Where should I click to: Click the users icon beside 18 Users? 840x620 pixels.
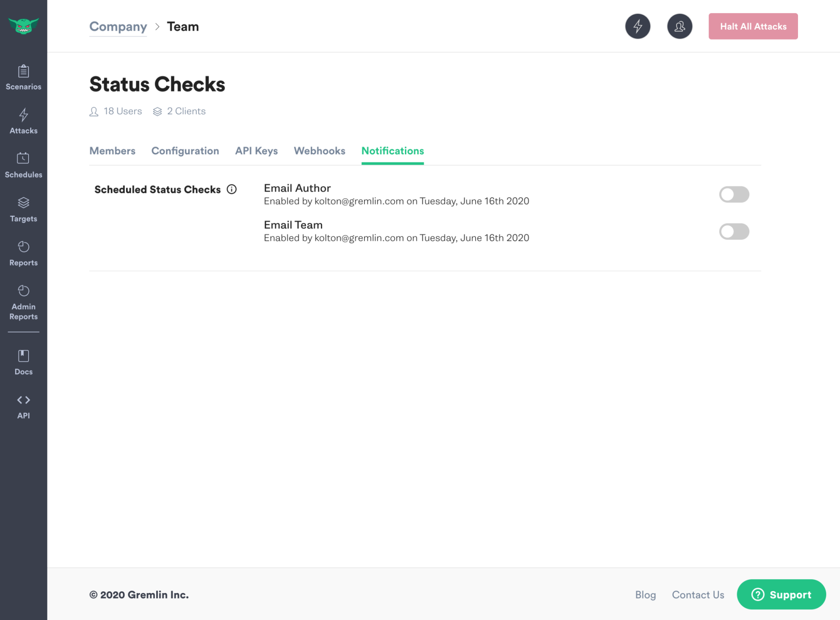[94, 111]
